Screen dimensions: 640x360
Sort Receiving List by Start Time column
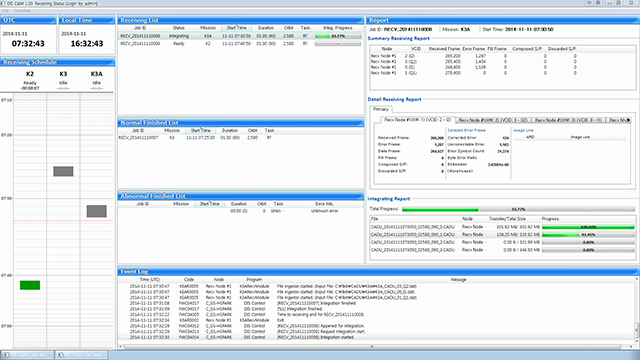coord(237,28)
